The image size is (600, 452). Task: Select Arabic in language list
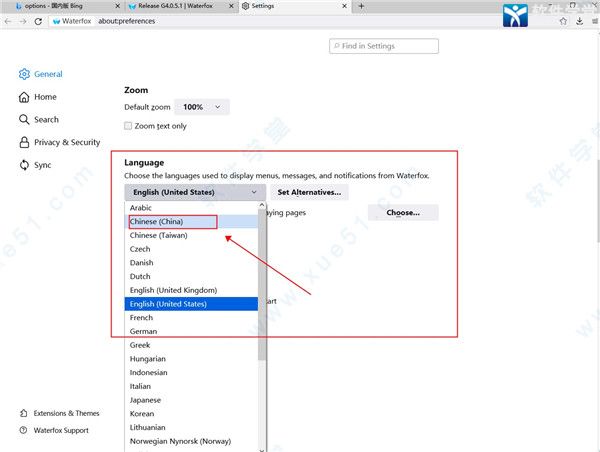coord(191,208)
